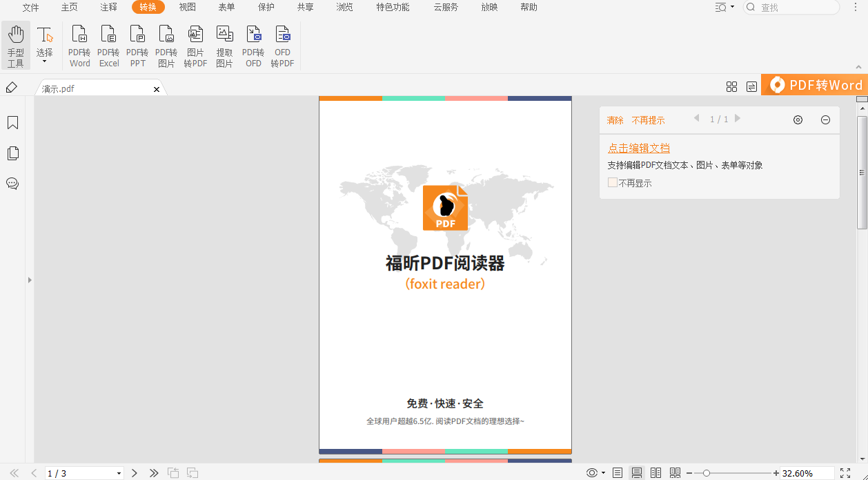Viewport: 868px width, 480px height.
Task: Select the OFD转PDF converter
Action: (x=282, y=45)
